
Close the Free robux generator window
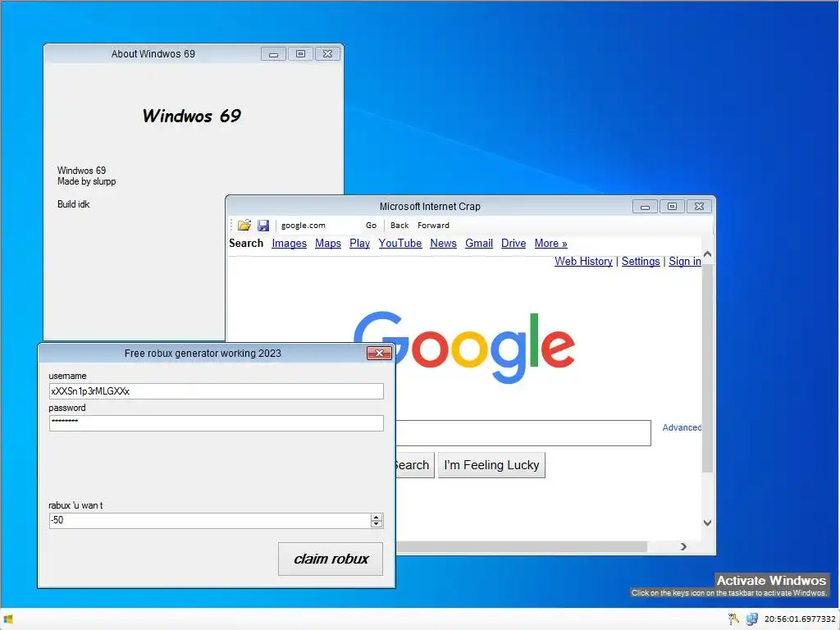(379, 353)
